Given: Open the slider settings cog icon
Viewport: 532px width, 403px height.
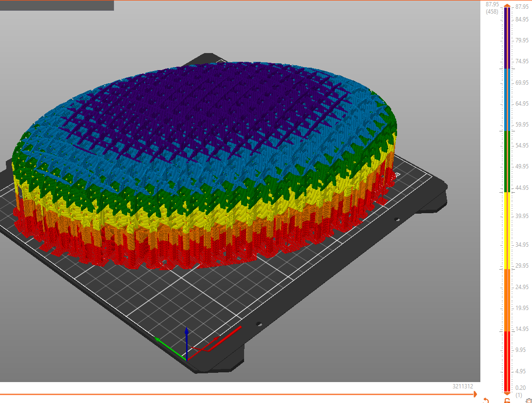Looking at the screenshot, I should click(529, 401).
